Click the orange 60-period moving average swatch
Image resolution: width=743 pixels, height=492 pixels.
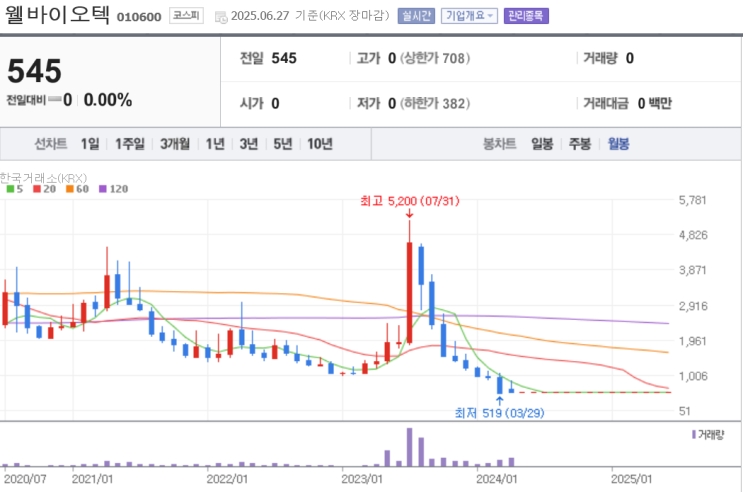70,189
